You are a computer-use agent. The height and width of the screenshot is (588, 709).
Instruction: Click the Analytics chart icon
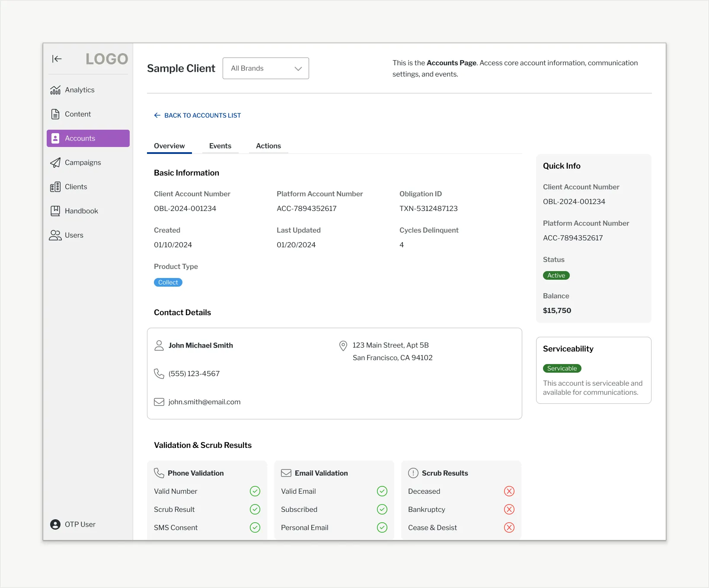pyautogui.click(x=55, y=90)
